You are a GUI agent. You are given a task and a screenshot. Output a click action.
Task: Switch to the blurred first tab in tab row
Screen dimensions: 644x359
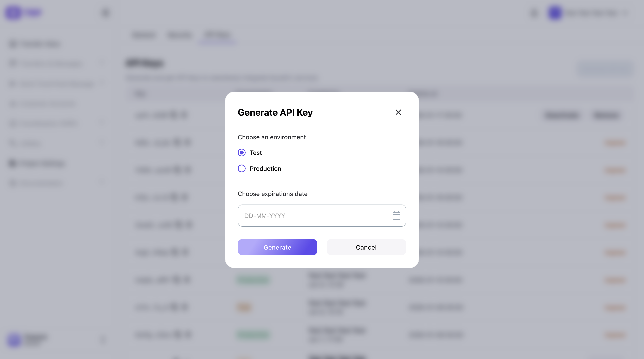point(144,35)
